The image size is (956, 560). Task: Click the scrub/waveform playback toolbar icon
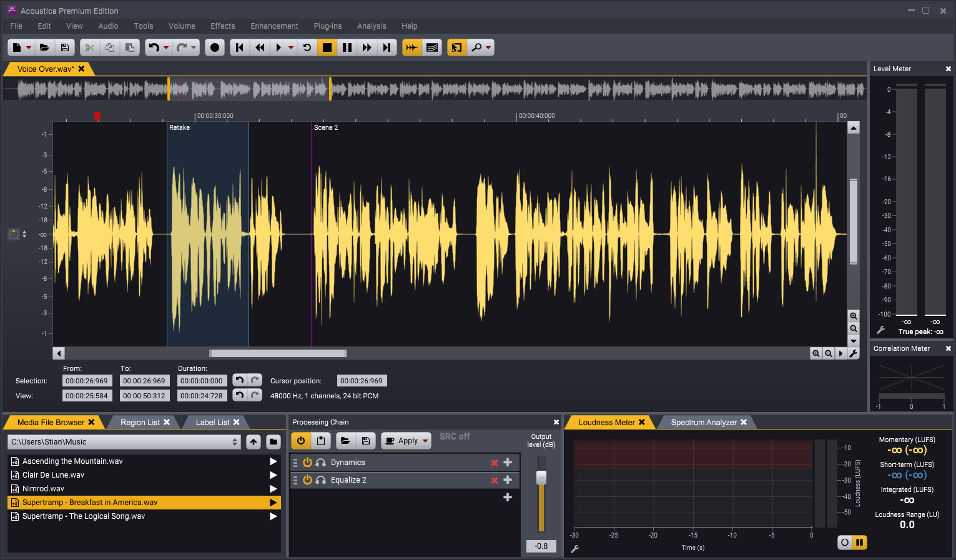pos(411,47)
